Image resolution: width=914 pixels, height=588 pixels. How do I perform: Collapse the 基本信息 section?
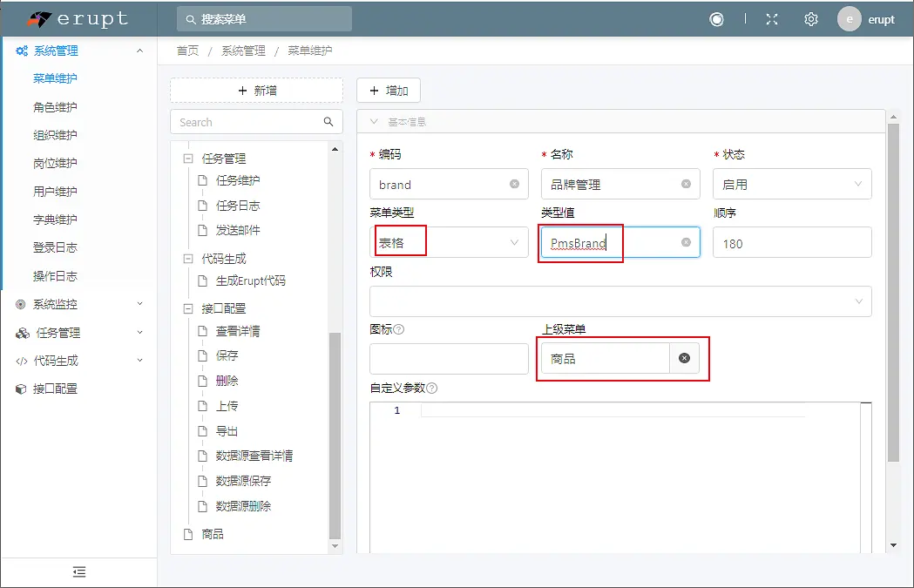(375, 122)
